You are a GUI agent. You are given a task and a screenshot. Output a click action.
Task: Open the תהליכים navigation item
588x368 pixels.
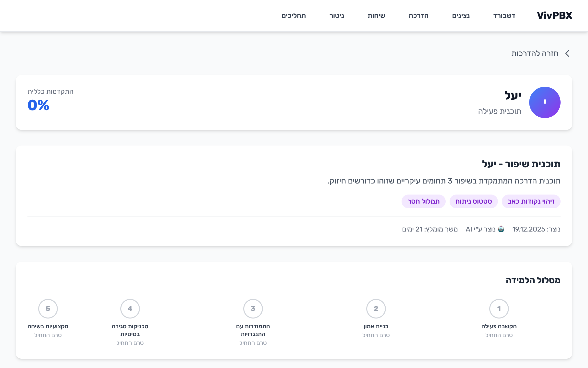coord(294,16)
